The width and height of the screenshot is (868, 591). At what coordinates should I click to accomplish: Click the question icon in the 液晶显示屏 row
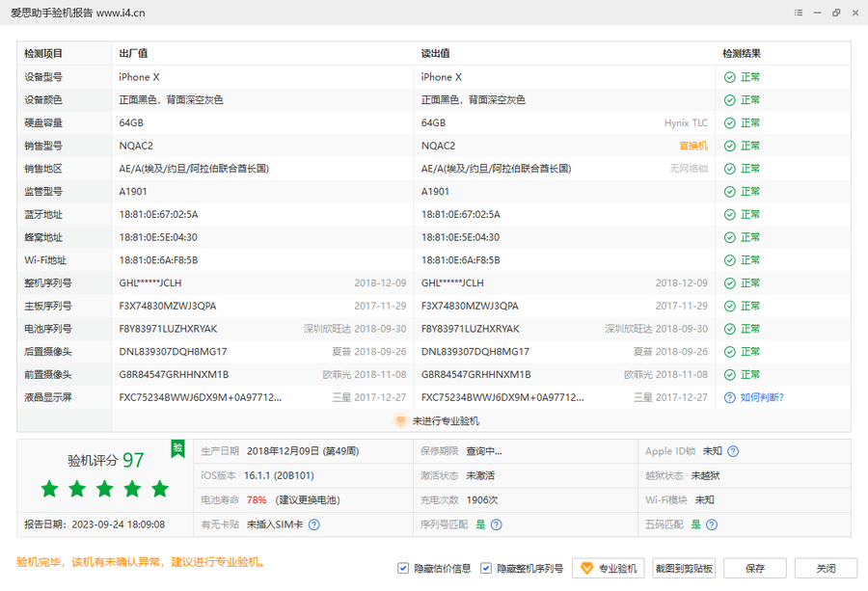point(730,398)
